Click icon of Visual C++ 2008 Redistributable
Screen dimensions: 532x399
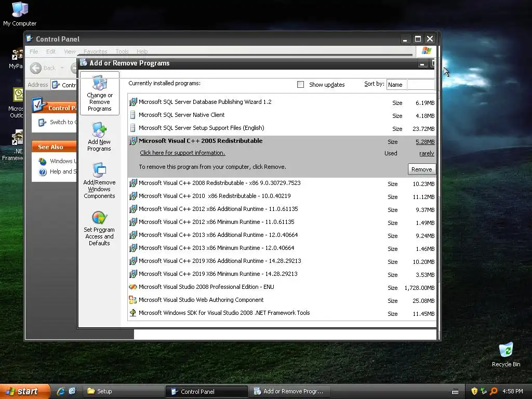[x=133, y=183]
